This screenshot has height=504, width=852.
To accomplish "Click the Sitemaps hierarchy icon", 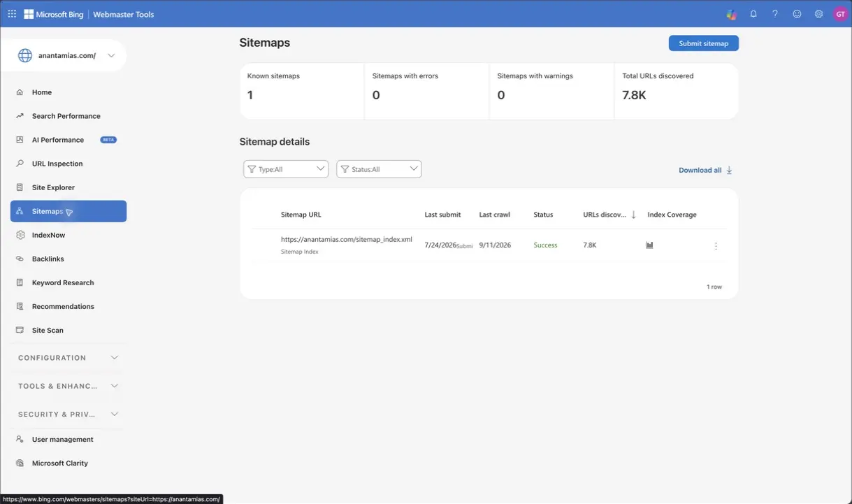I will point(20,211).
